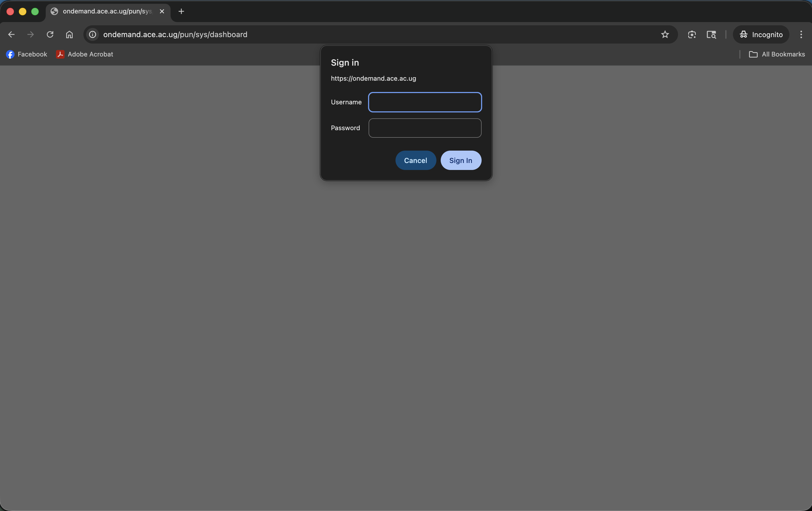
Task: Open a new tab with the plus button
Action: pyautogui.click(x=181, y=11)
